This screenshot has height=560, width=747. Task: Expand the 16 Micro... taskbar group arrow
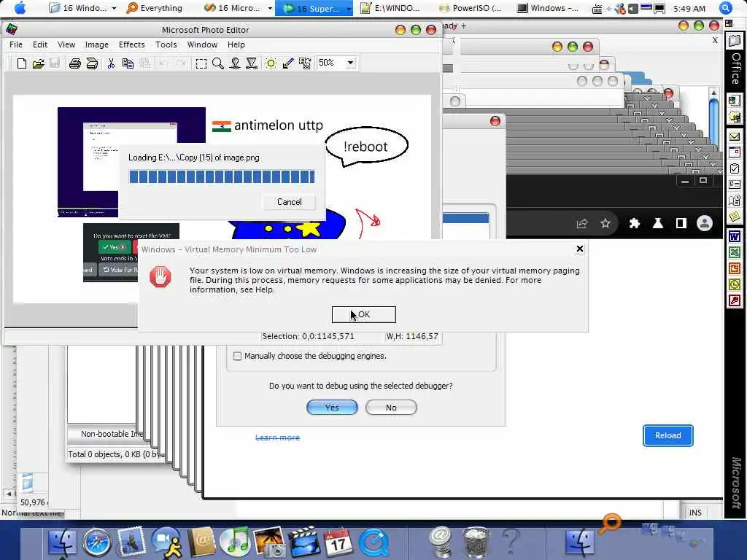pos(270,9)
